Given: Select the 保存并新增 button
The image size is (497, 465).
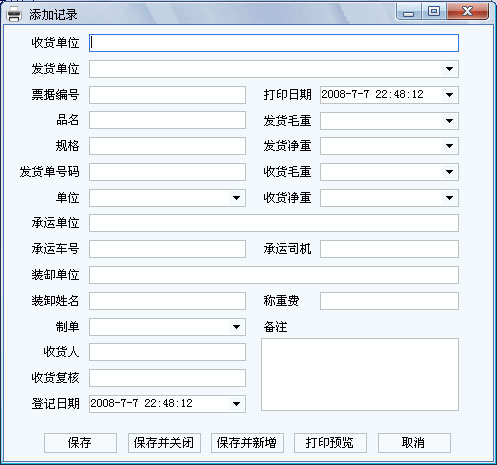Looking at the screenshot, I should pyautogui.click(x=247, y=443).
